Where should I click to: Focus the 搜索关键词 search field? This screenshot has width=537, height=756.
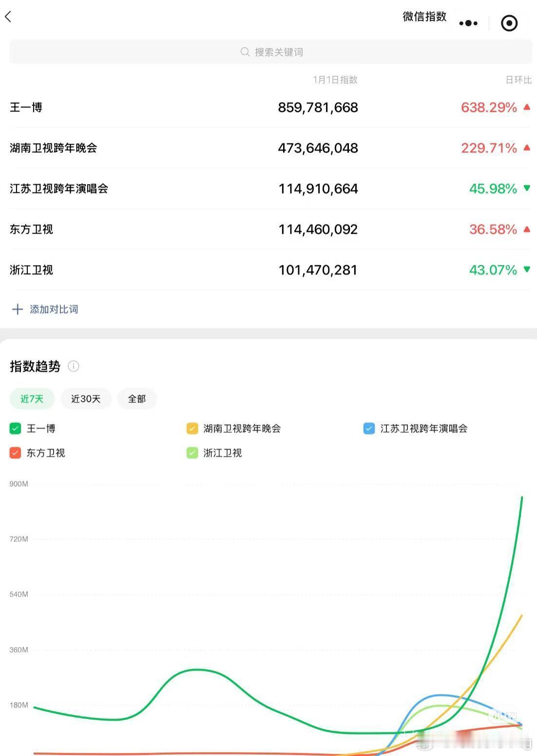270,52
